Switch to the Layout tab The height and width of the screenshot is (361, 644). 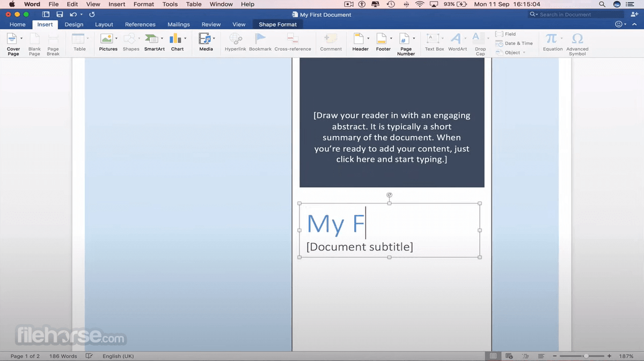(104, 25)
